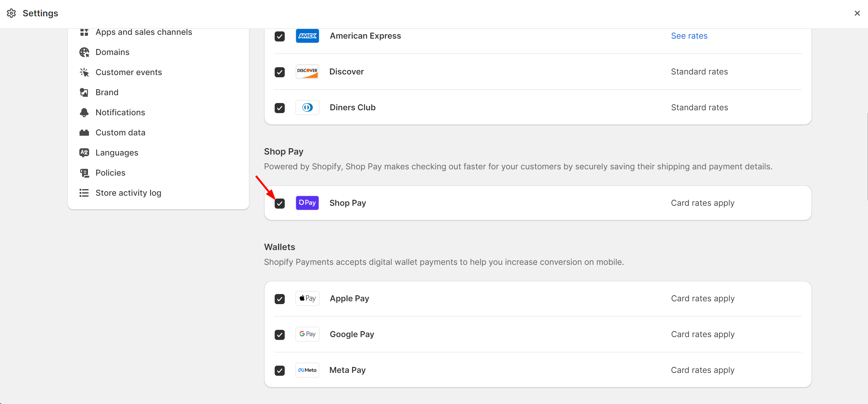Click the Google Pay label text
Viewport: 868px width, 404px height.
click(352, 334)
